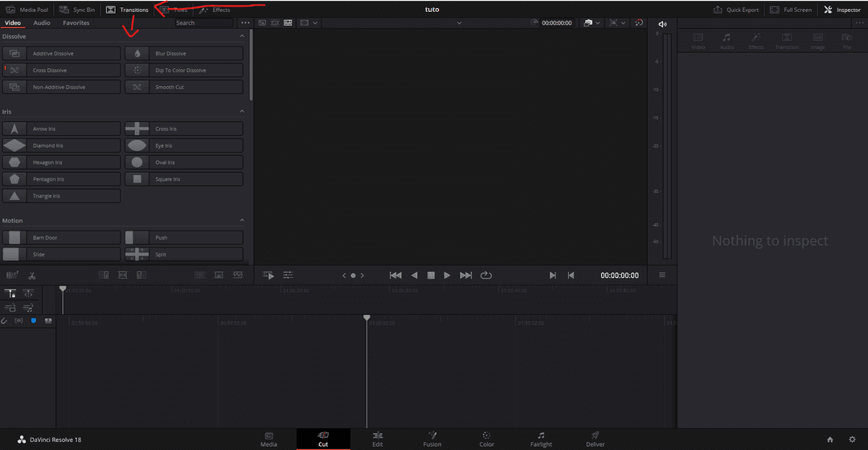Stop playback
The width and height of the screenshot is (868, 450).
(x=431, y=275)
